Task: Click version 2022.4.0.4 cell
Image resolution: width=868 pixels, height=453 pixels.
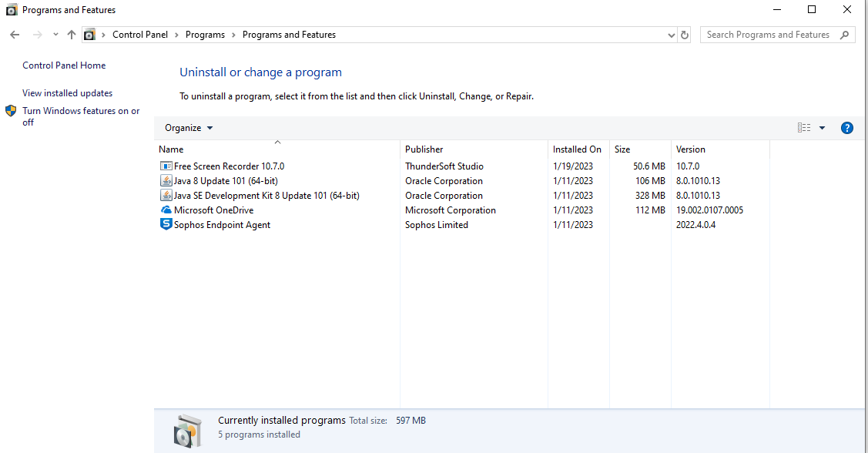Action: pos(695,225)
